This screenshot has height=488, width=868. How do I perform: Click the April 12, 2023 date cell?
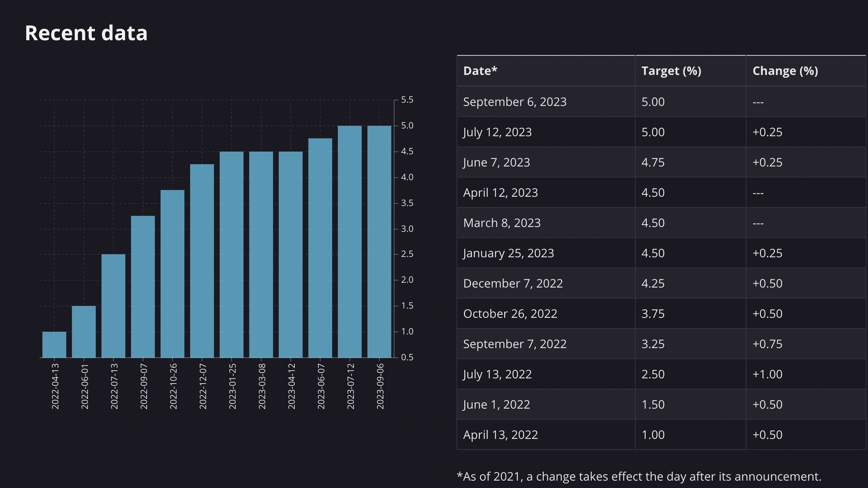point(546,193)
